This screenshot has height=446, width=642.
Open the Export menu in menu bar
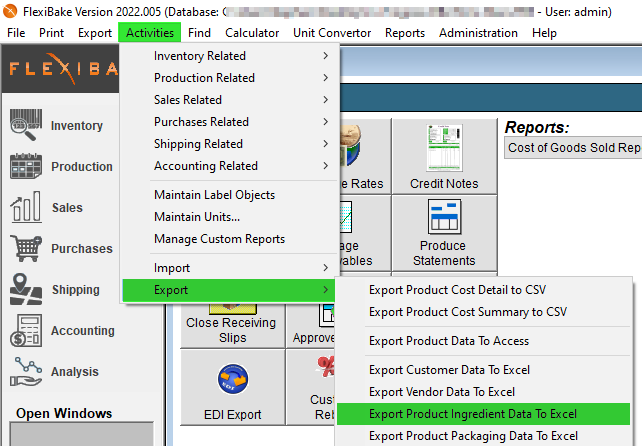point(95,33)
